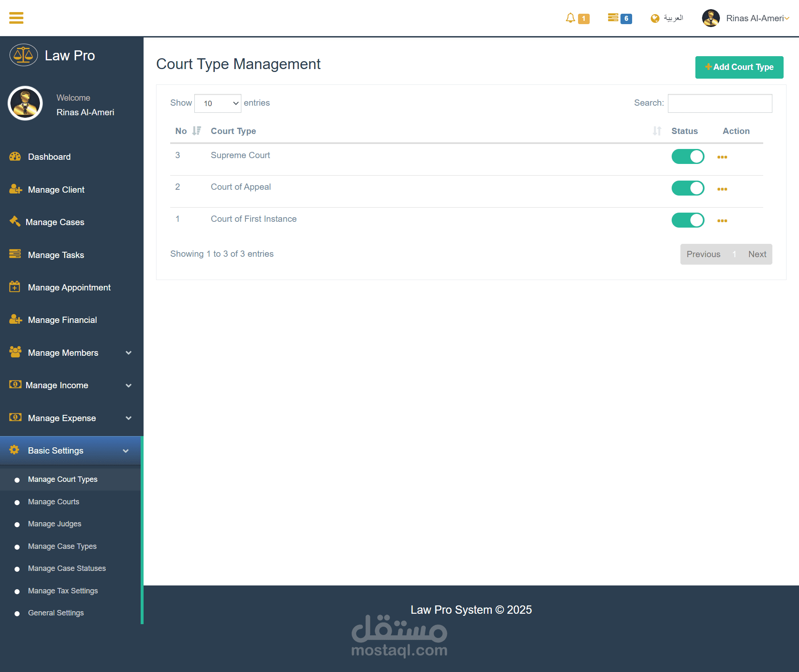Open the tasks list icon in header
This screenshot has width=799, height=672.
click(613, 17)
